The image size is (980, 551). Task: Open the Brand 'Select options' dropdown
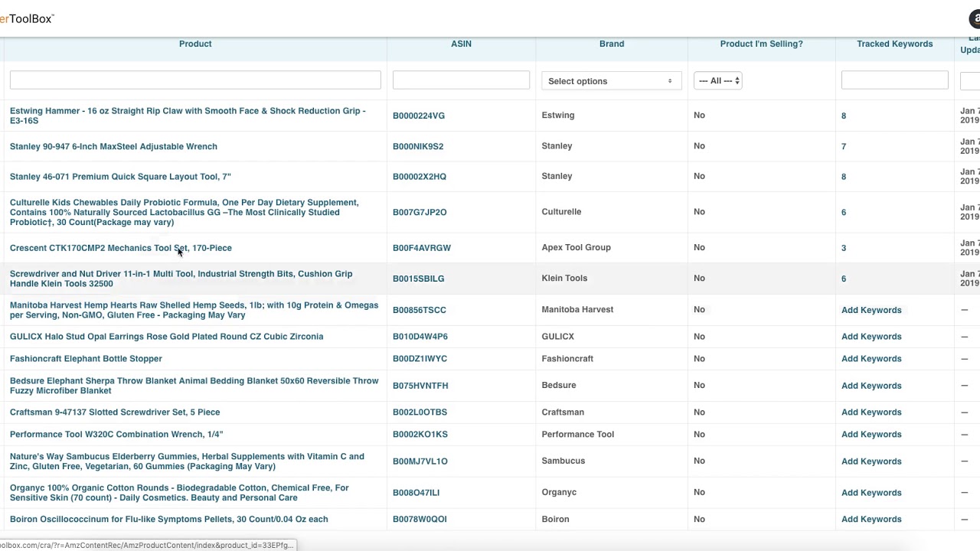pyautogui.click(x=611, y=81)
